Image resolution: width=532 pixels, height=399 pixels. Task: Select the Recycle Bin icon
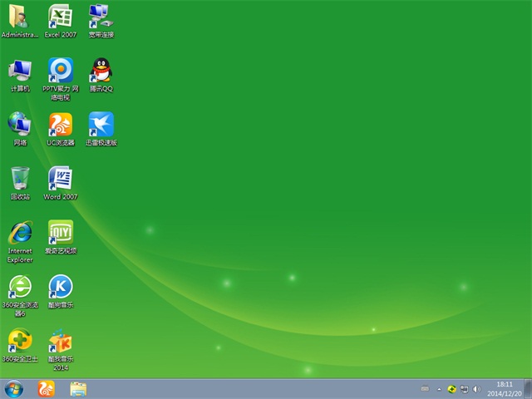tap(20, 179)
